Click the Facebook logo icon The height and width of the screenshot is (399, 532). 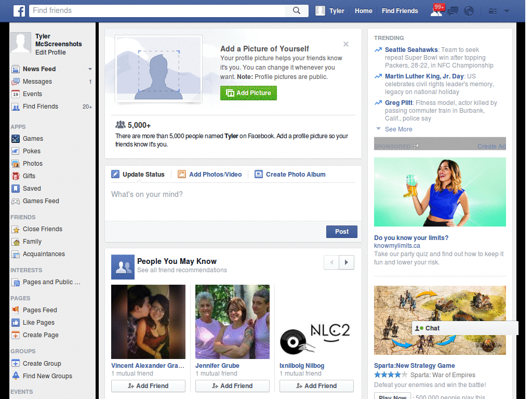pyautogui.click(x=19, y=11)
